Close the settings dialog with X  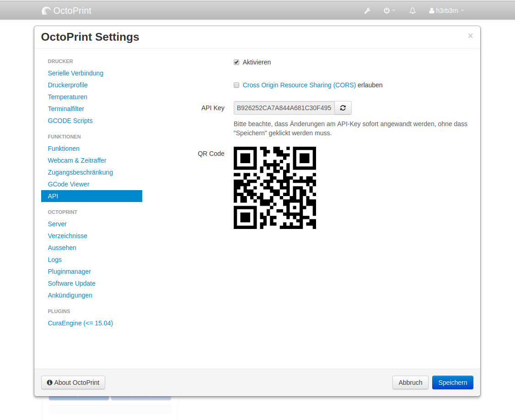470,36
